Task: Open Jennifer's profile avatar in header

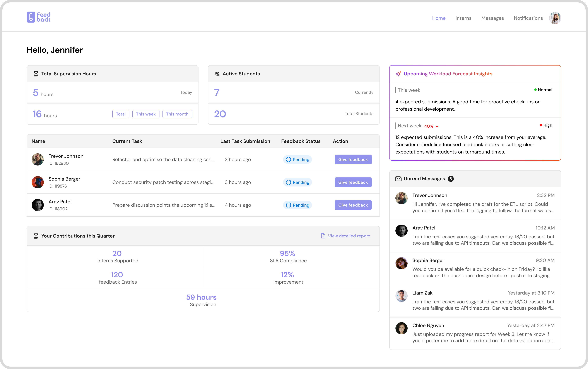Action: [x=555, y=18]
